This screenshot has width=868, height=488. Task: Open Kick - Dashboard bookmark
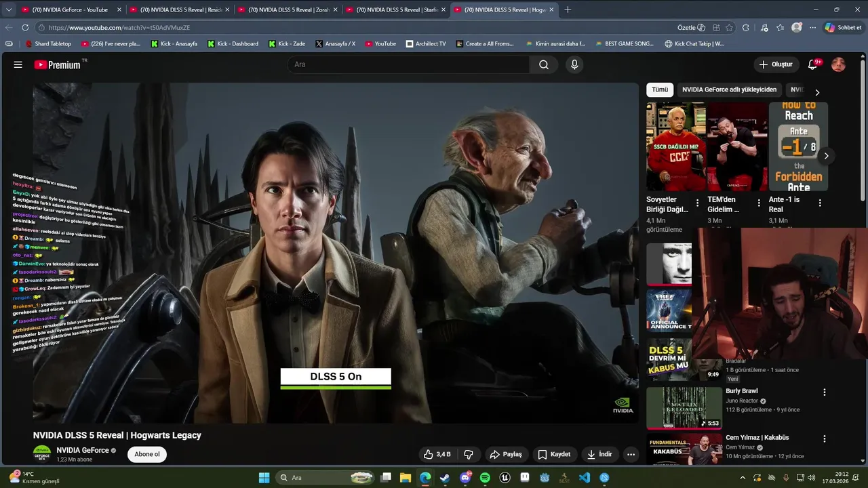pyautogui.click(x=233, y=43)
